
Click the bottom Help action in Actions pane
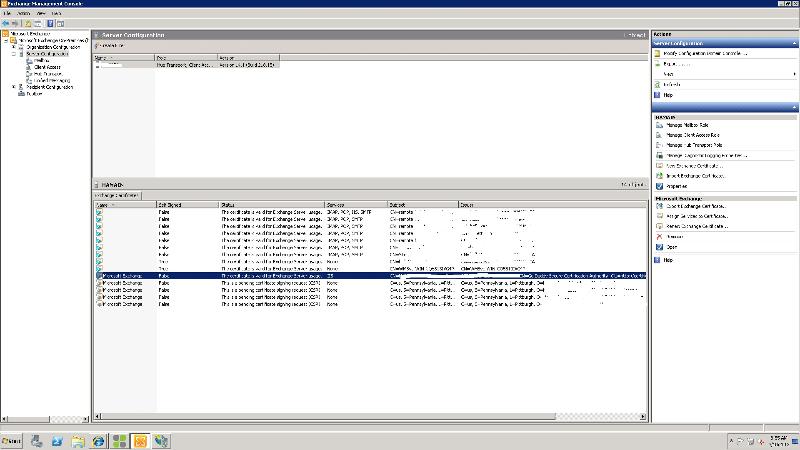click(668, 260)
